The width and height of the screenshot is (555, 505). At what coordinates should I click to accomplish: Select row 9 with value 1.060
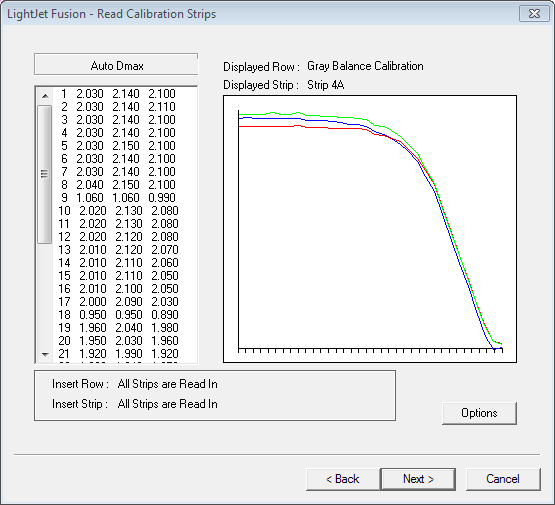[x=118, y=198]
